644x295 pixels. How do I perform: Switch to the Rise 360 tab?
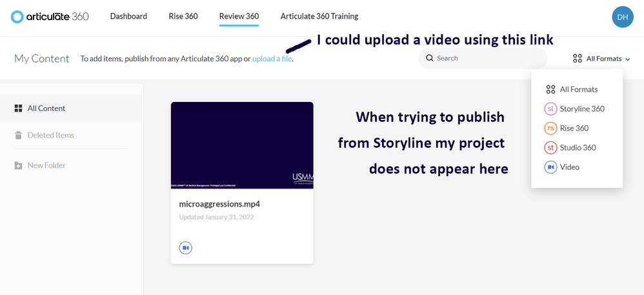coord(183,16)
